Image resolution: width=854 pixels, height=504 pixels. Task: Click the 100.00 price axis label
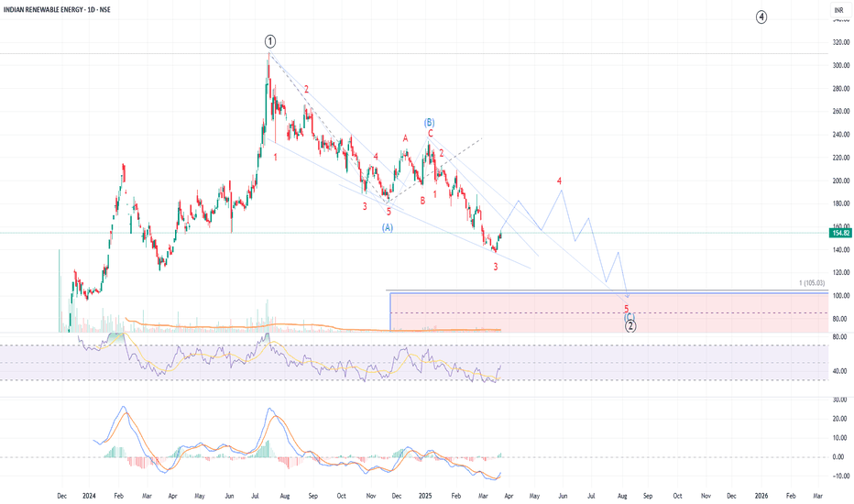[x=841, y=296]
